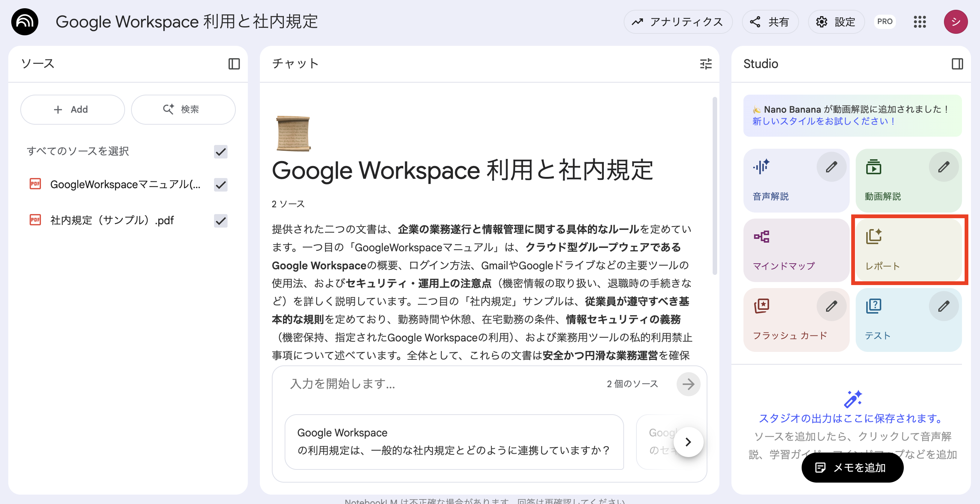Toggle the 社内規定（サンプル）.pdf source checkbox
This screenshot has width=980, height=504.
[x=220, y=220]
